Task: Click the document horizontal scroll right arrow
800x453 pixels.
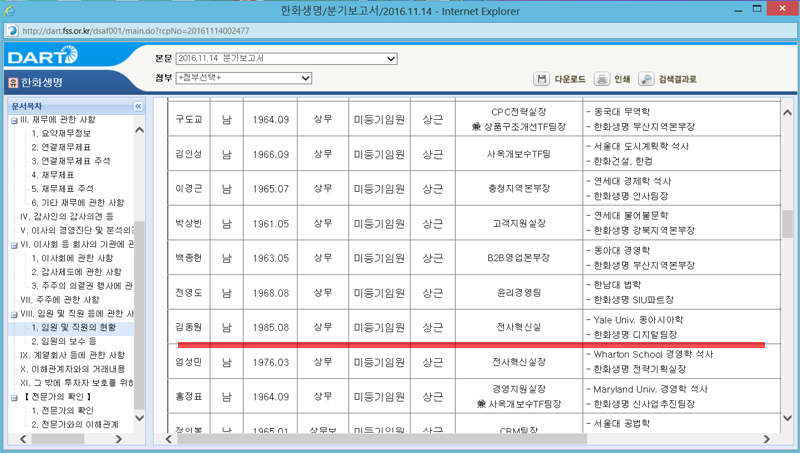Action: click(766, 439)
